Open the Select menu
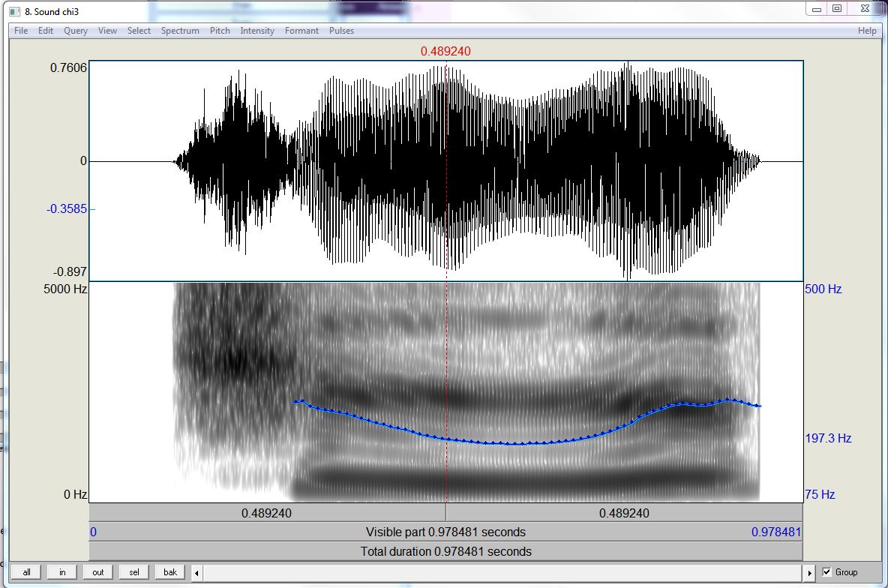This screenshot has height=588, width=888. 139,31
